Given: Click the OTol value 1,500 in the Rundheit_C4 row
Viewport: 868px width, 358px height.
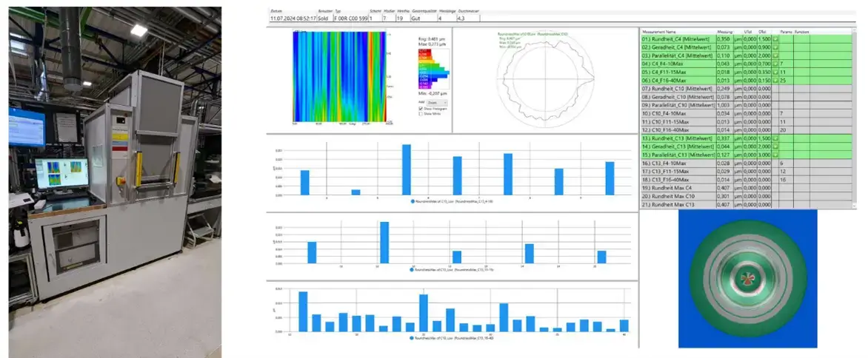Looking at the screenshot, I should tap(764, 39).
